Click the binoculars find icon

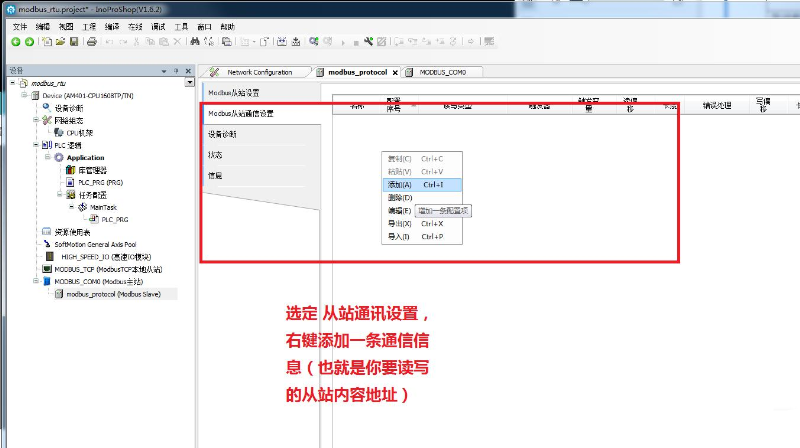pyautogui.click(x=195, y=42)
